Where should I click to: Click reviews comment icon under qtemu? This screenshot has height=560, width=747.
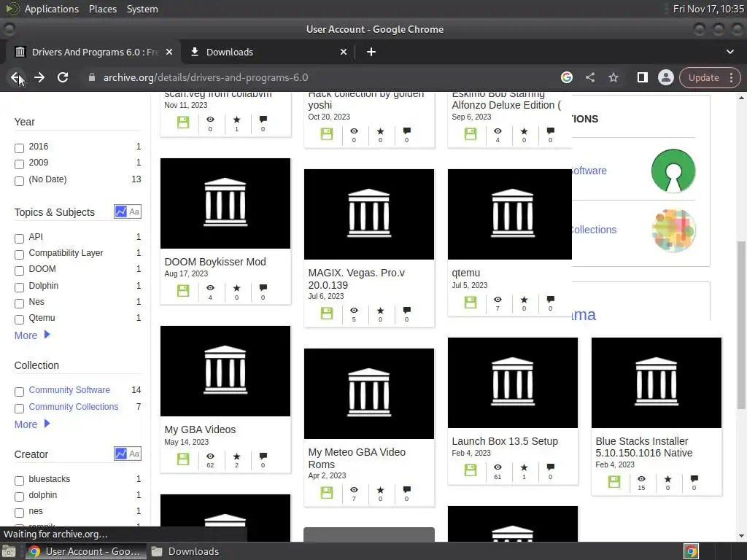tap(550, 299)
